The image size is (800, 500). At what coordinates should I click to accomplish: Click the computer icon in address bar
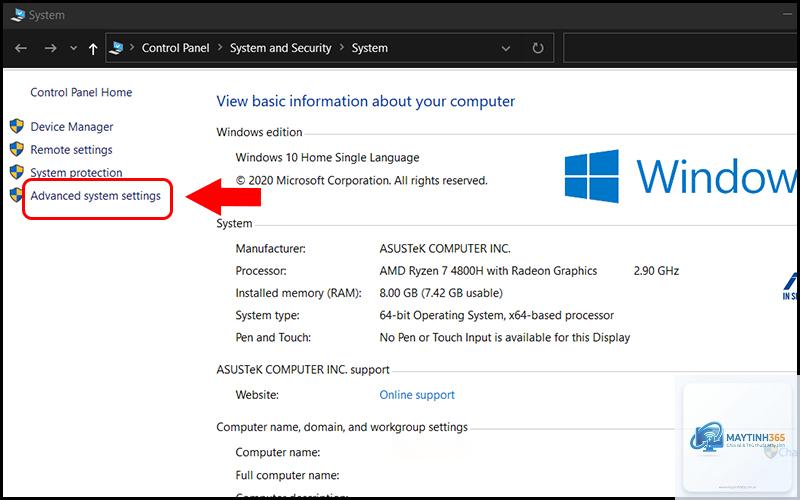tap(116, 48)
